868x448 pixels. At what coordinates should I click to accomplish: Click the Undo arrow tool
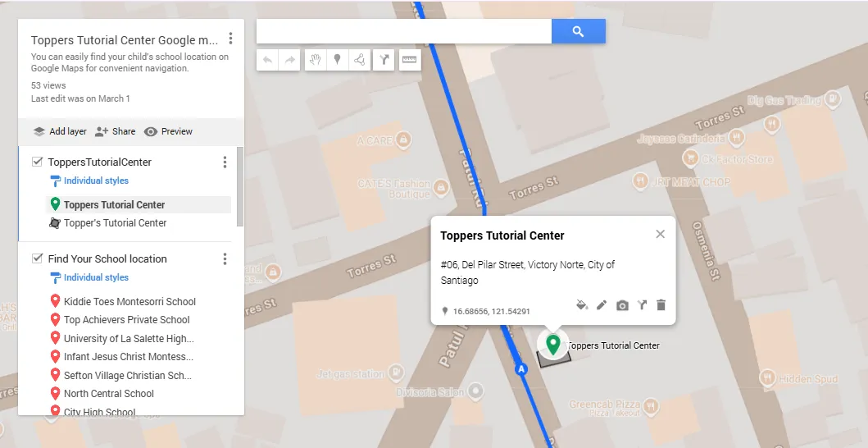coord(267,60)
